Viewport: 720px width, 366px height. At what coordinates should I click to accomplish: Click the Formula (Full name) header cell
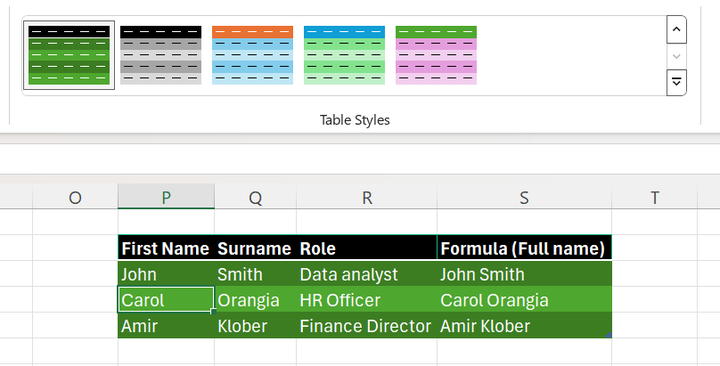point(524,248)
